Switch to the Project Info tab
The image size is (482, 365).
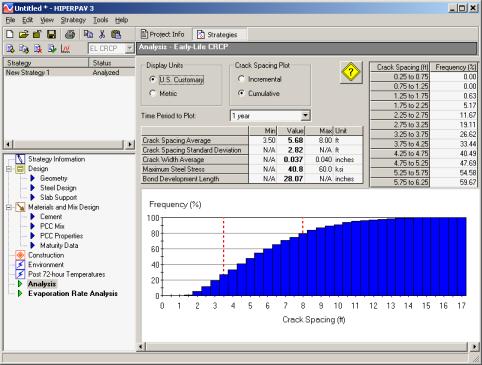click(x=163, y=34)
